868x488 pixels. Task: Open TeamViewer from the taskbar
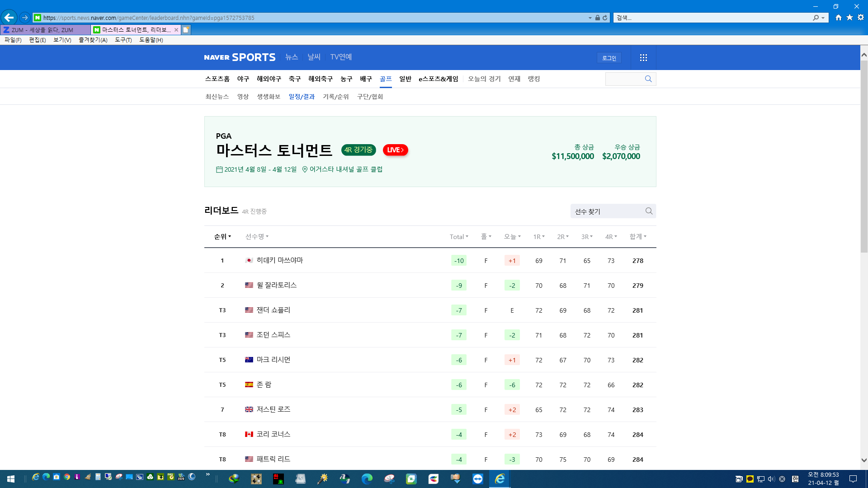coord(477,479)
